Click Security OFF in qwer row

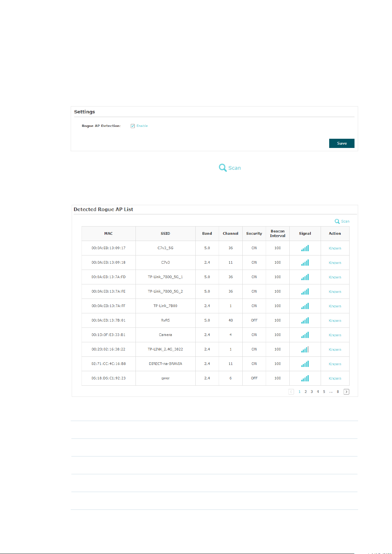(x=254, y=378)
